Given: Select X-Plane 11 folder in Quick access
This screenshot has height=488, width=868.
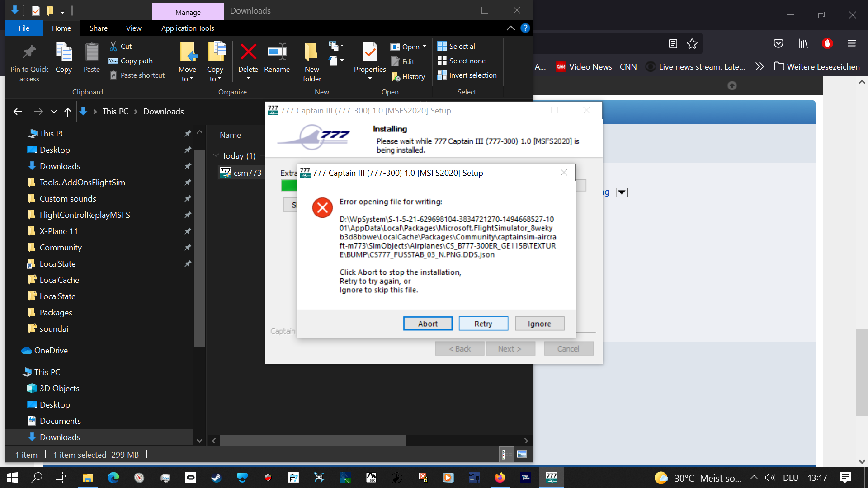Looking at the screenshot, I should [x=59, y=231].
